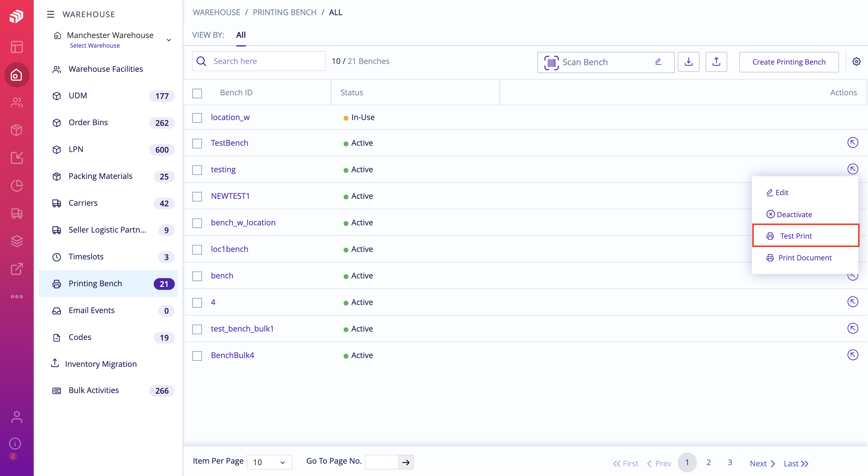Check the bench_w_location row checkbox
This screenshot has width=868, height=476.
point(197,223)
